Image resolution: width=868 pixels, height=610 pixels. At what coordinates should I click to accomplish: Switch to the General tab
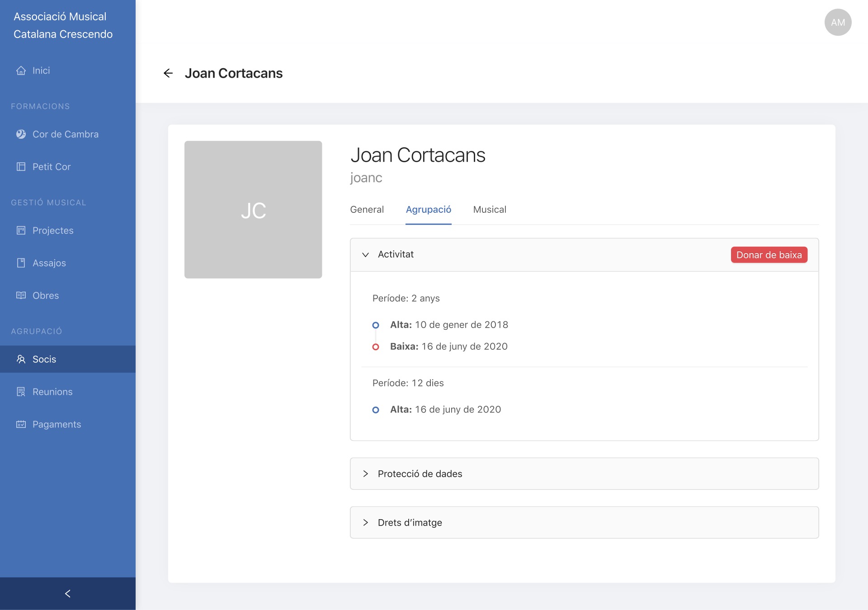pyautogui.click(x=367, y=210)
